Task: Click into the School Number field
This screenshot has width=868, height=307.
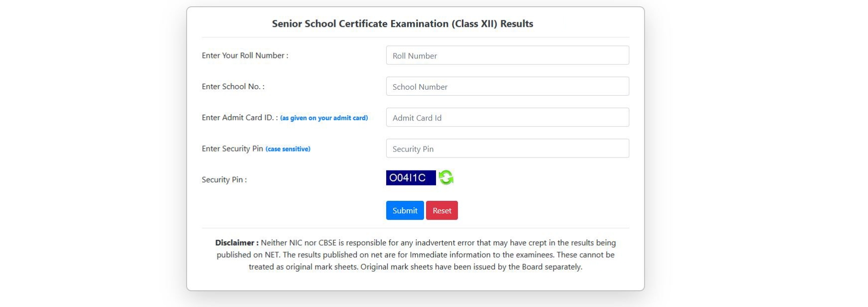Action: click(507, 86)
